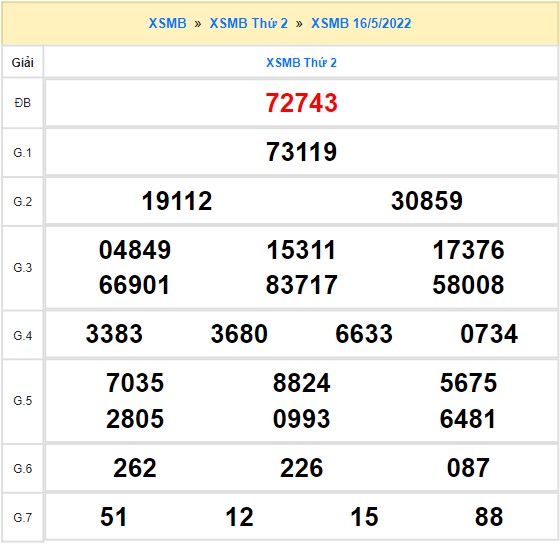Open the XSMB Thứ 2 breadcrumb link

(x=249, y=24)
